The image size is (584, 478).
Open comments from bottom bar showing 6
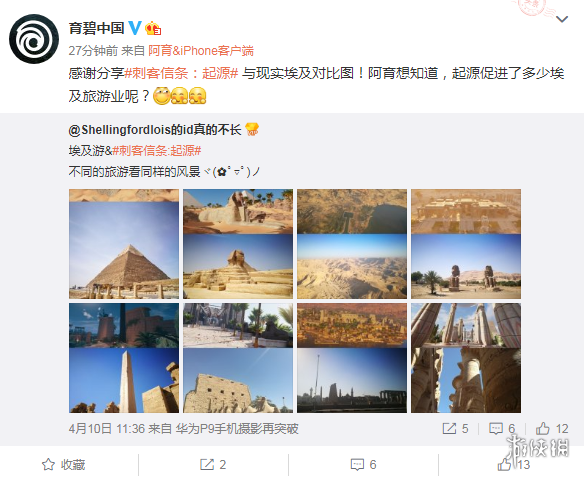point(364,464)
